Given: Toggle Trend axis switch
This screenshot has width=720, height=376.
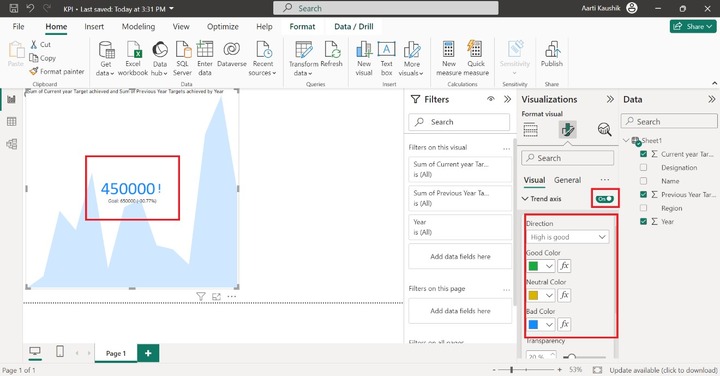Looking at the screenshot, I should 605,199.
